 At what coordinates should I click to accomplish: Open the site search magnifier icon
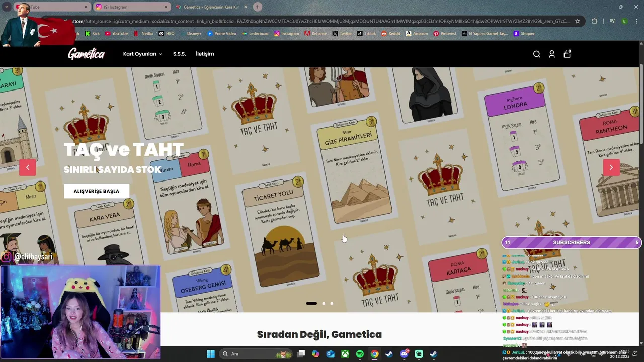[x=537, y=54]
